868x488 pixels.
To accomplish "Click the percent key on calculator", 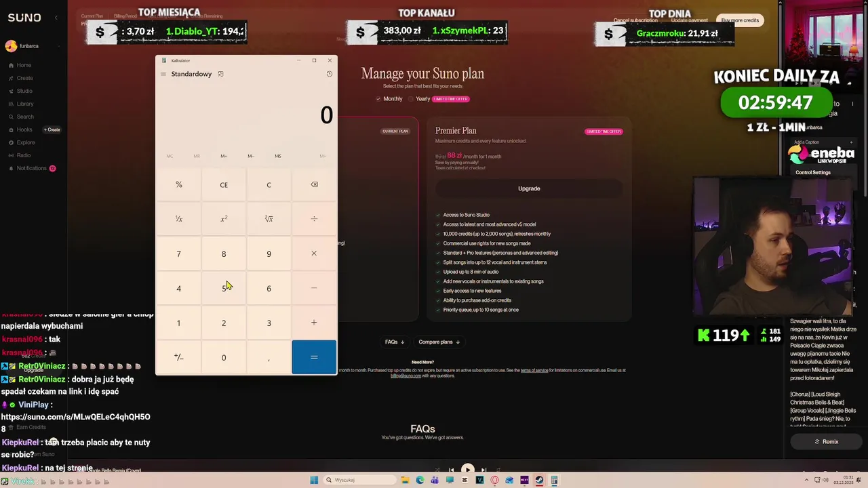I will click(x=179, y=184).
